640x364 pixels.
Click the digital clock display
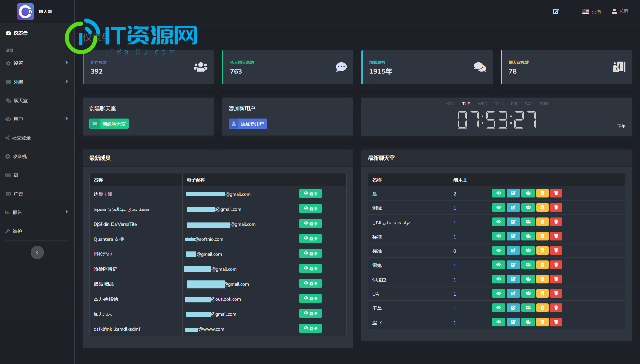497,120
